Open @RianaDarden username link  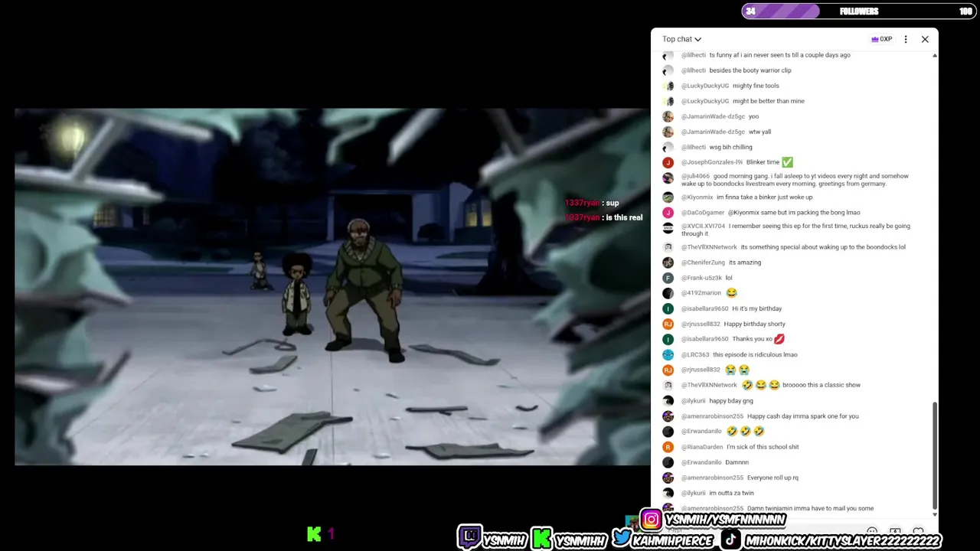pyautogui.click(x=701, y=447)
